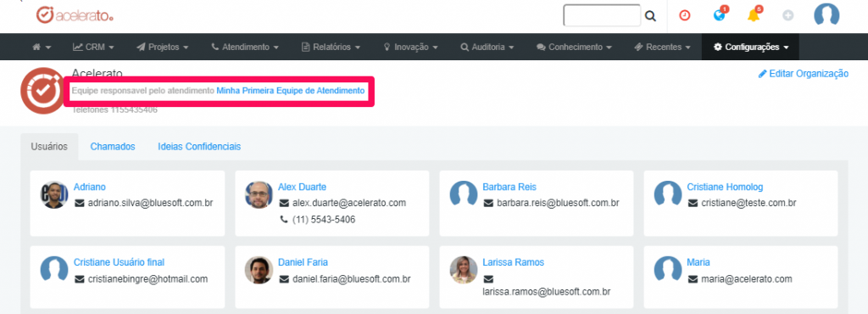Click email alex.duarte@acelerato.com
Viewport: 868px width, 314px height.
click(349, 203)
